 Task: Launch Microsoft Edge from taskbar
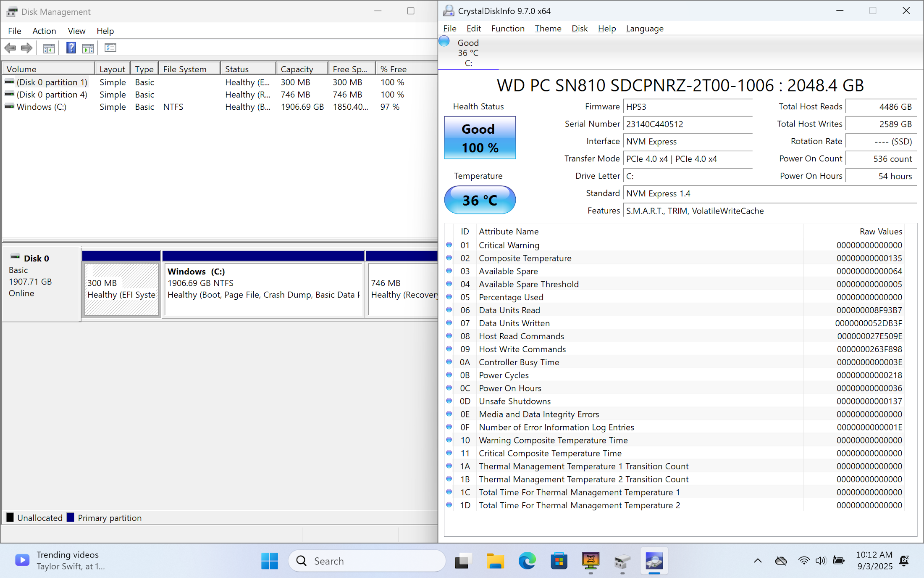(x=527, y=561)
